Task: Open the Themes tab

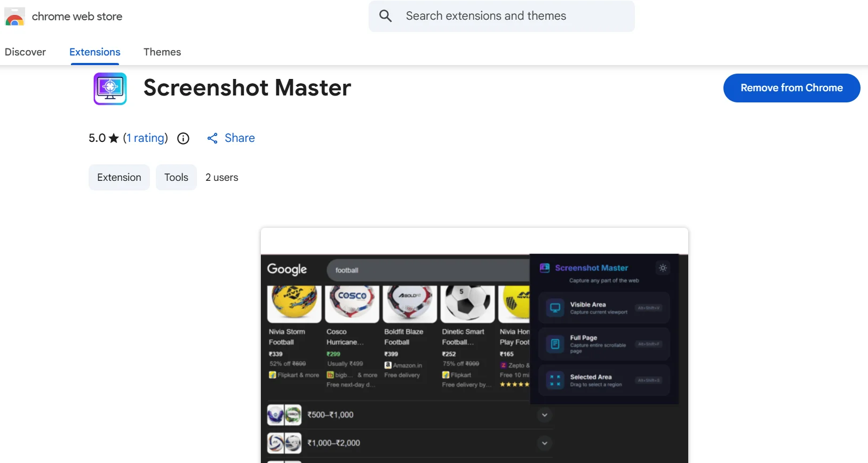Action: [162, 52]
